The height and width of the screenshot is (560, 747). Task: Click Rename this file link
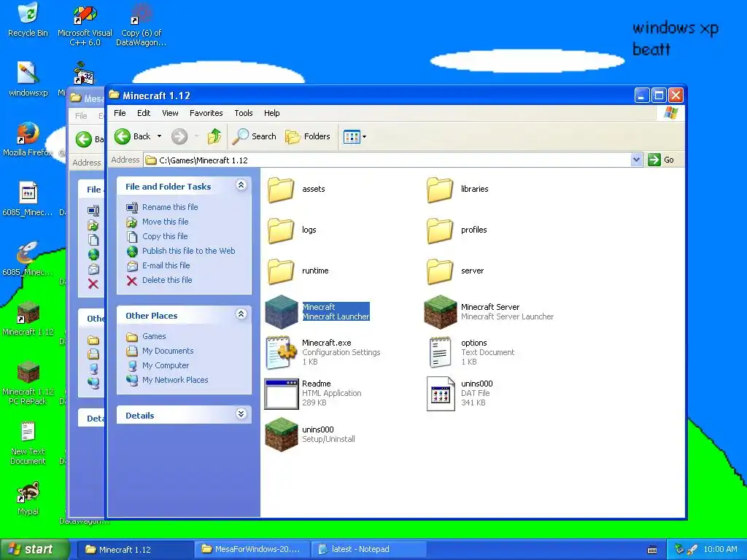[x=170, y=207]
